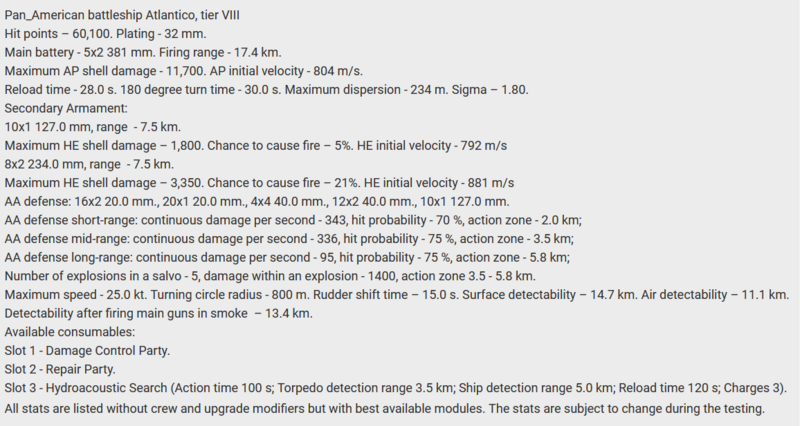
Task: Click the Slot 3 Hydroacoustic Search line
Action: coord(396,387)
